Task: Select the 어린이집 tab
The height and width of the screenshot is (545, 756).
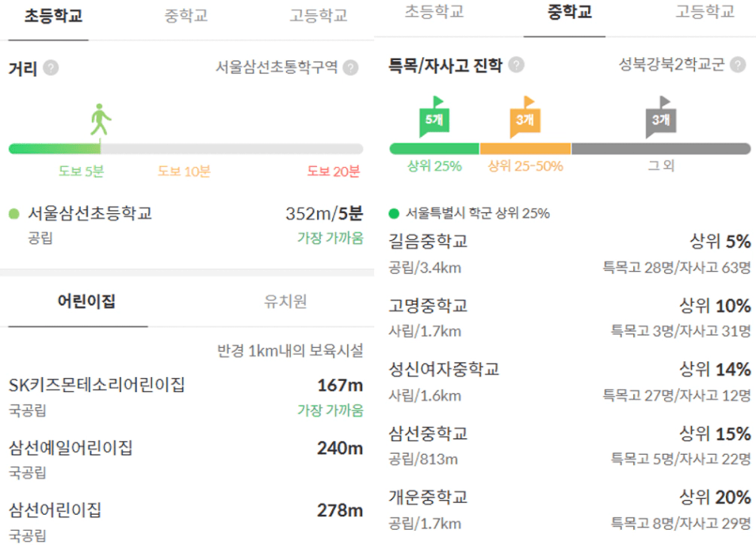Action: click(86, 301)
